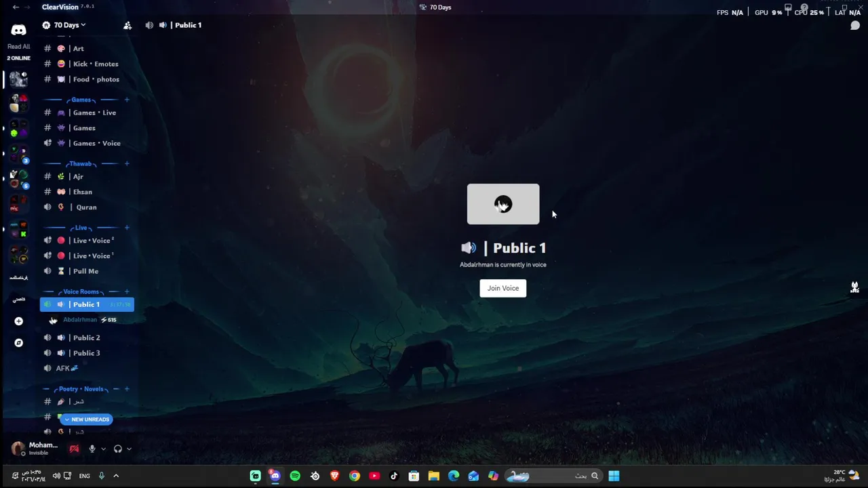Open the server folder with badge 3
Image resolution: width=868 pixels, height=488 pixels.
pyautogui.click(x=18, y=153)
